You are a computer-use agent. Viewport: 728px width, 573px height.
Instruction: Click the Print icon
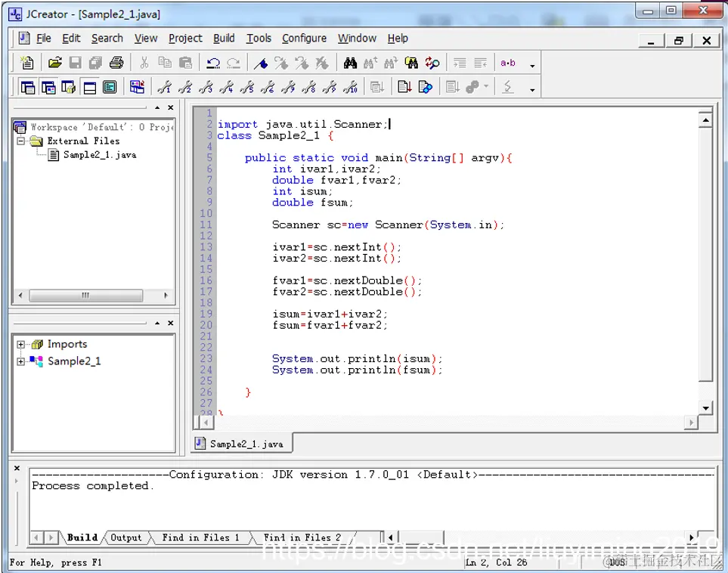point(116,63)
